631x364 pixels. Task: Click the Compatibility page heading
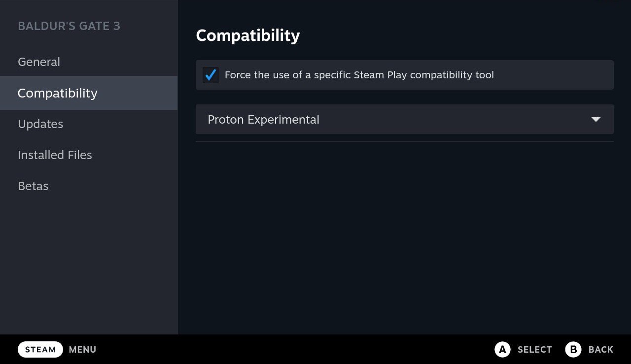pyautogui.click(x=247, y=35)
